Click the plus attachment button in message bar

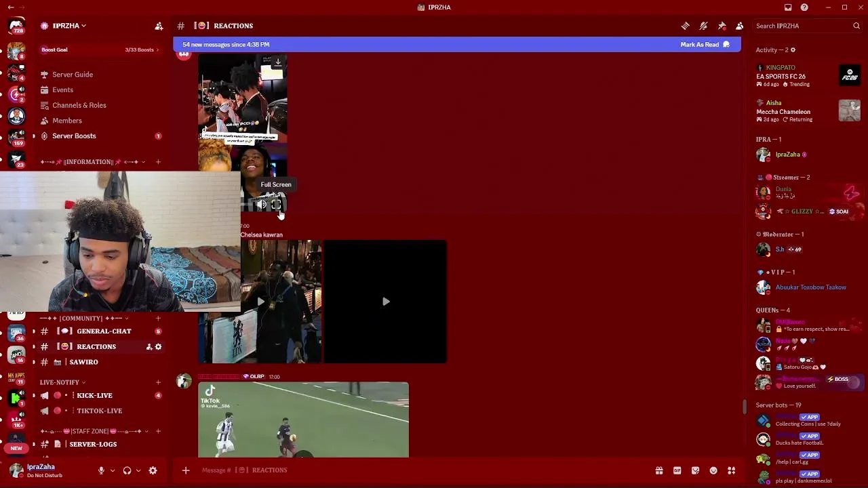pos(185,470)
